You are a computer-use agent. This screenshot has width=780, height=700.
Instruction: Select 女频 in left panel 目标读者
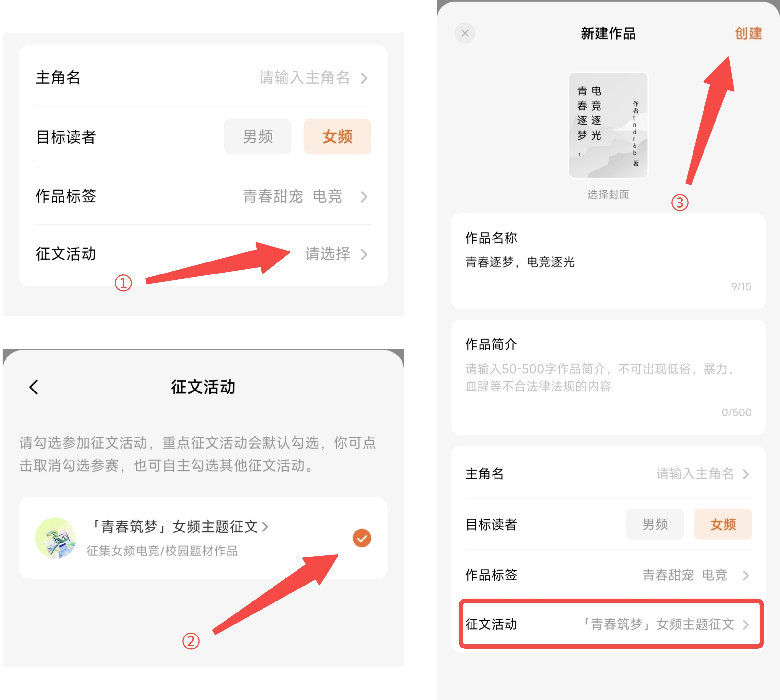pos(337,136)
